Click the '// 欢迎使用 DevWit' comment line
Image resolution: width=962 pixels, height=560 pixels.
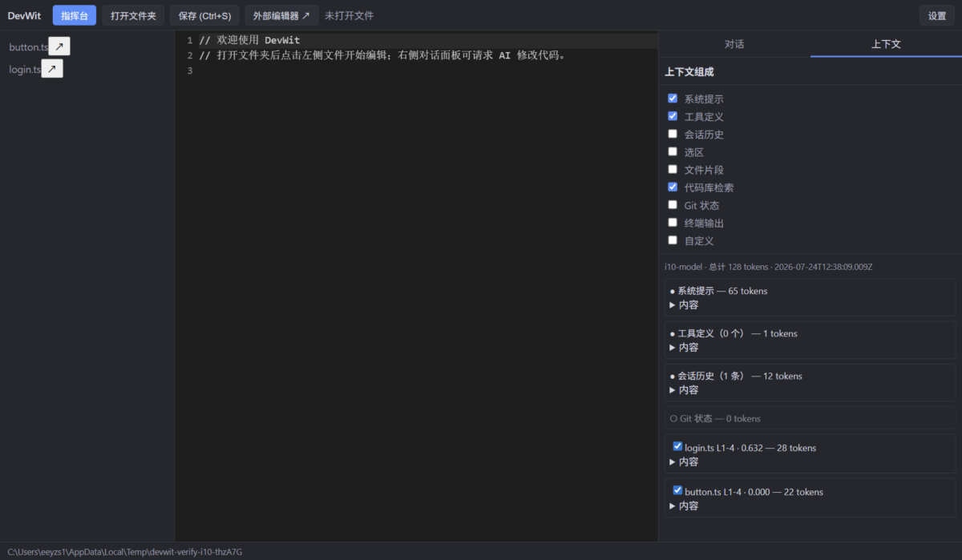tap(249, 40)
